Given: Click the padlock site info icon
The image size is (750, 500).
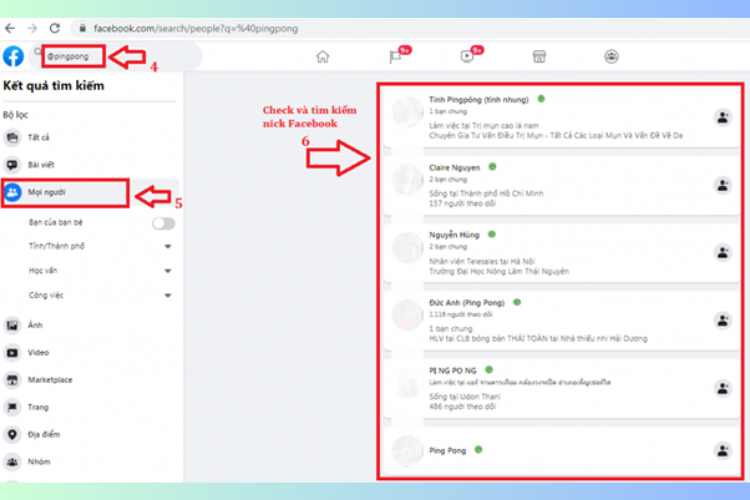Looking at the screenshot, I should [x=82, y=28].
